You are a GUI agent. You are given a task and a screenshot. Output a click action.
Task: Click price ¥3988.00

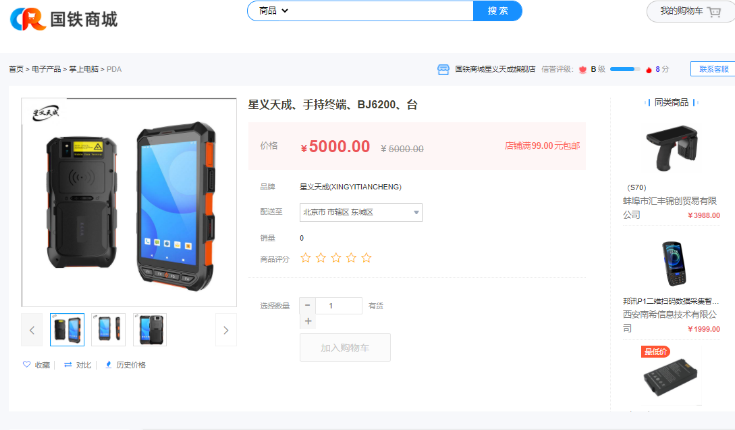click(704, 215)
